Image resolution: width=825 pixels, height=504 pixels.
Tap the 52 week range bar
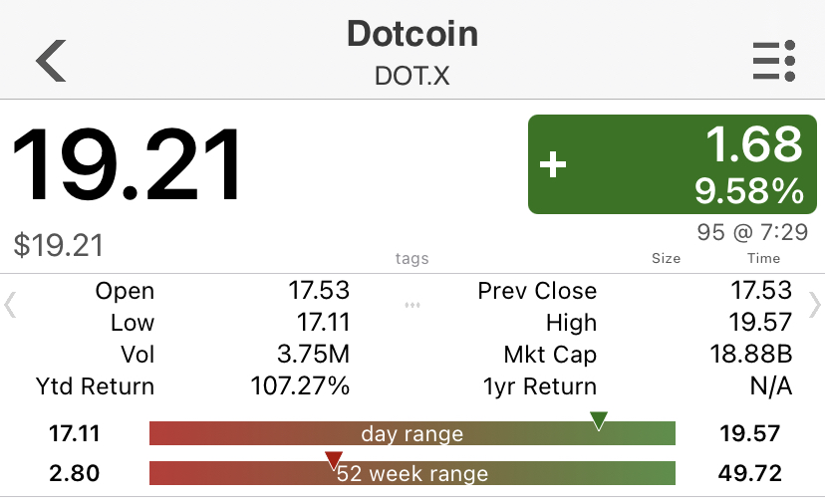[412, 473]
